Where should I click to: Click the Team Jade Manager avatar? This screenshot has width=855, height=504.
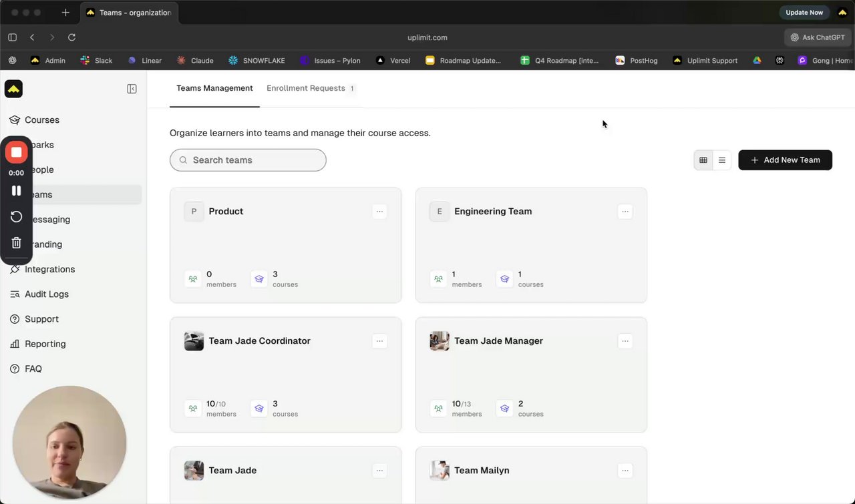(x=439, y=341)
